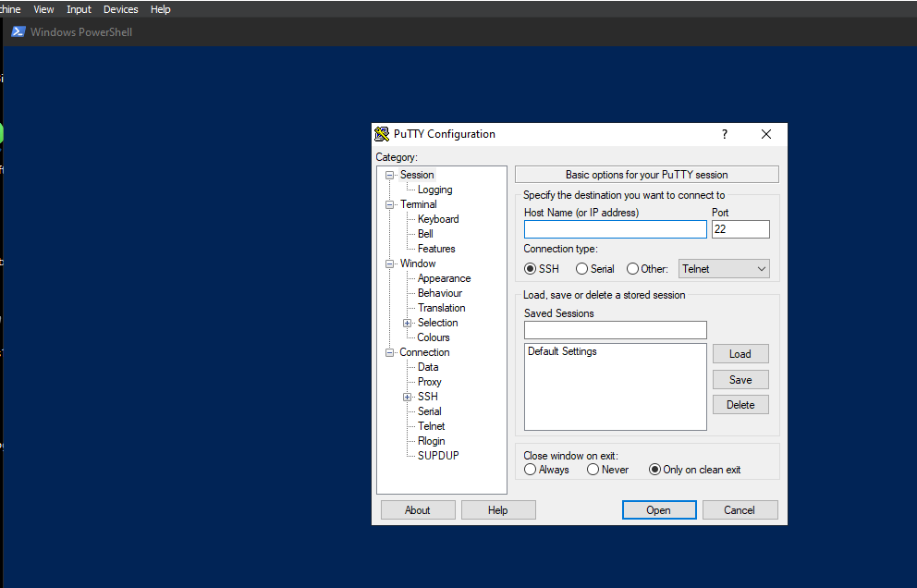Screen dimensions: 917x588
Task: Set close window on exit to Never
Action: tap(593, 470)
